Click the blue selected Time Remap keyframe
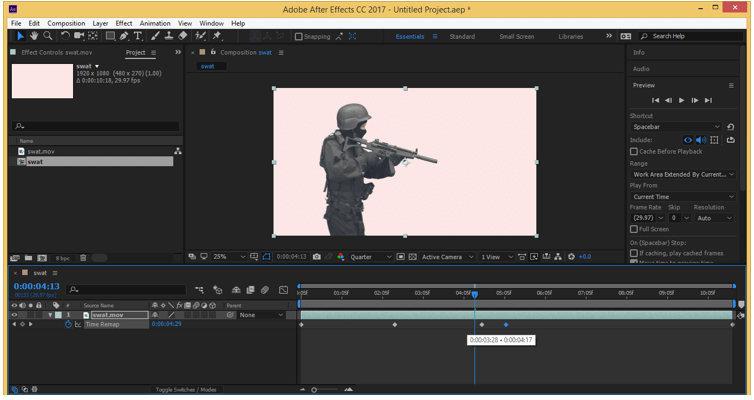The width and height of the screenshot is (754, 400). click(506, 325)
